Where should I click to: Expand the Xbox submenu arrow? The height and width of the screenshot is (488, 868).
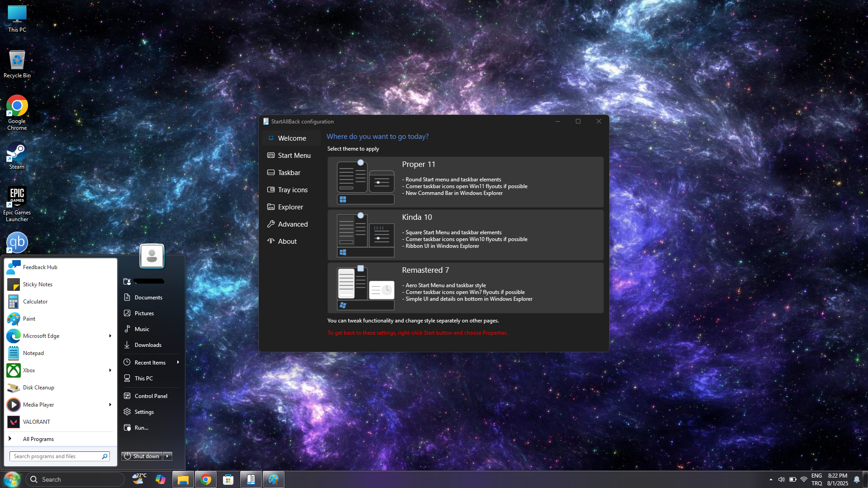[x=110, y=370]
